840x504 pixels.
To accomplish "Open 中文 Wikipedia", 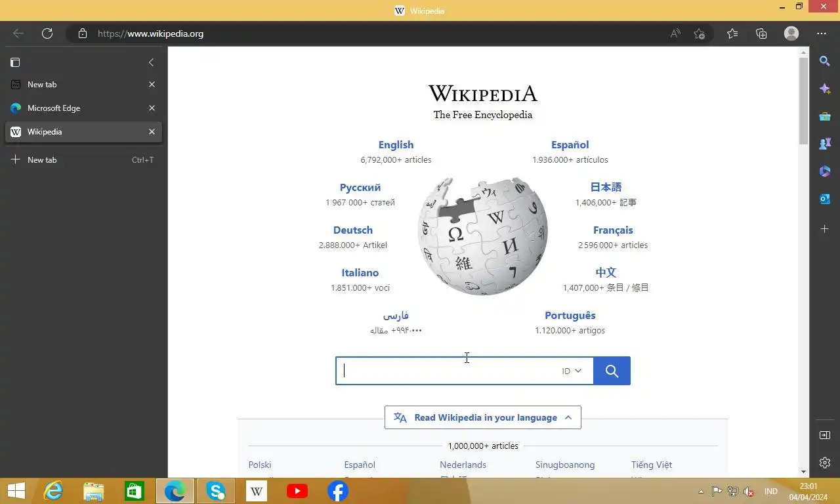I will [606, 272].
